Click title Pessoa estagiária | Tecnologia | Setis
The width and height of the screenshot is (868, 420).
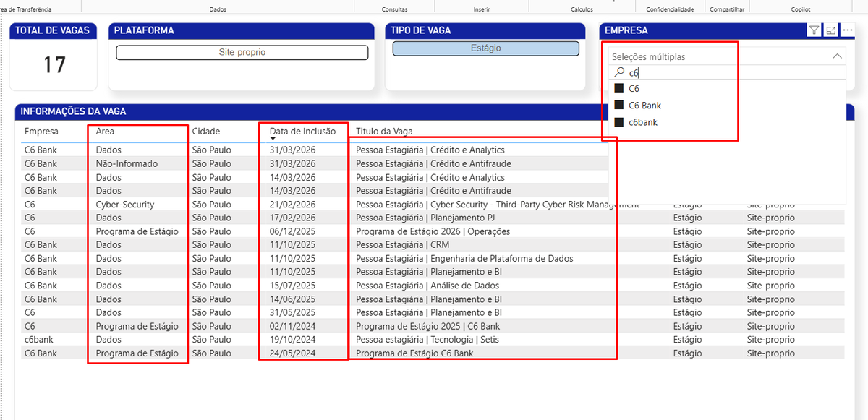click(x=427, y=340)
